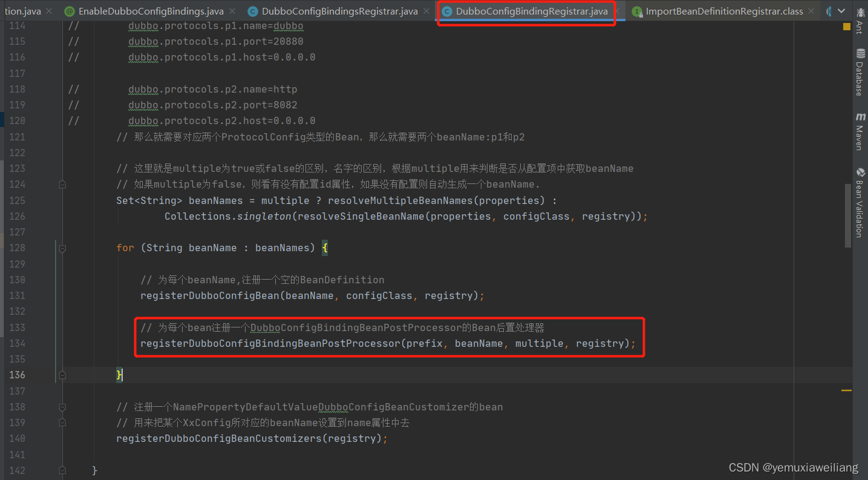The image size is (868, 480).
Task: Click line number 140 in gutter
Action: click(x=17, y=438)
